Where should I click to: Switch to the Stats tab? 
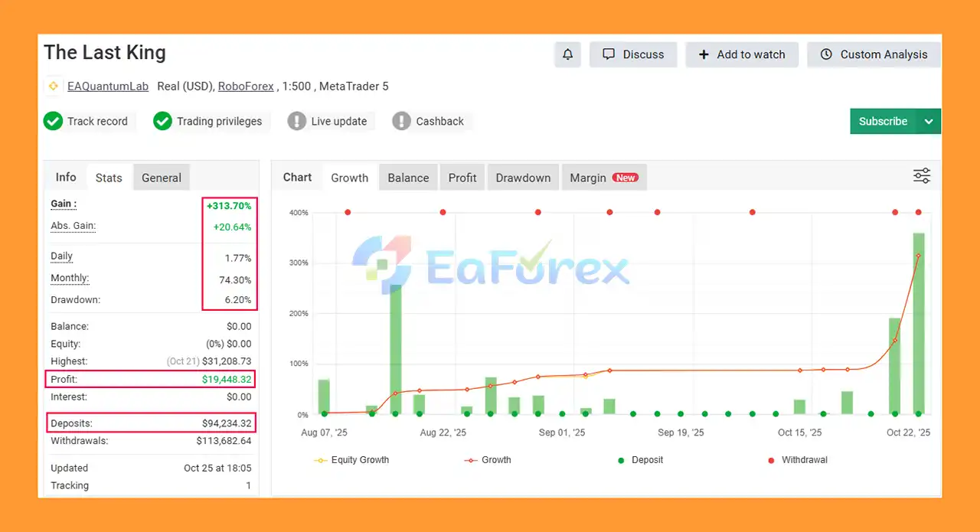109,177
